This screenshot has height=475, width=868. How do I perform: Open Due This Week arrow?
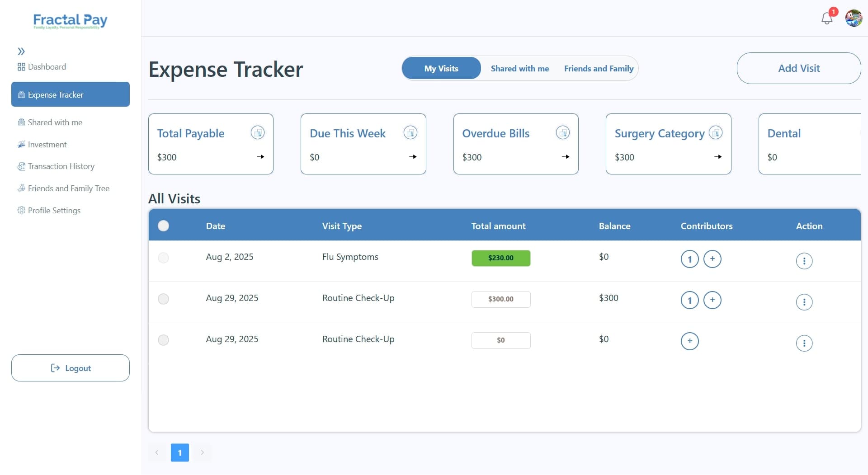(412, 157)
